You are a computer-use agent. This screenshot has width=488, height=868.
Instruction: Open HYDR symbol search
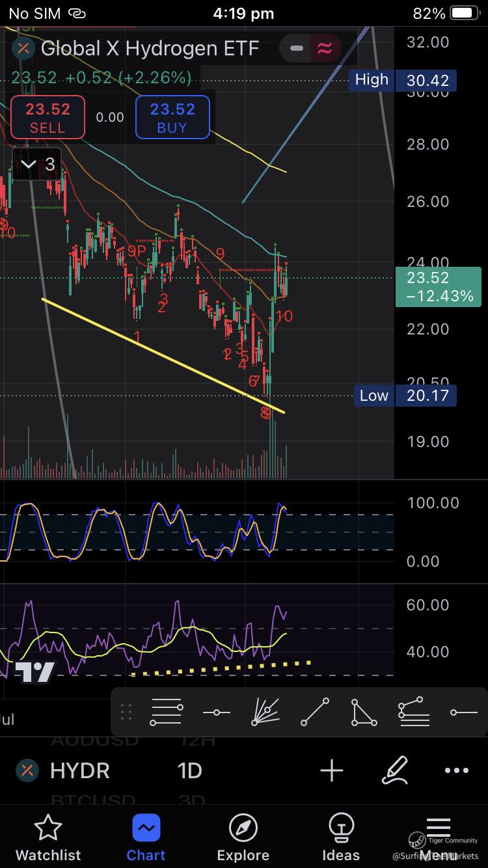point(79,771)
